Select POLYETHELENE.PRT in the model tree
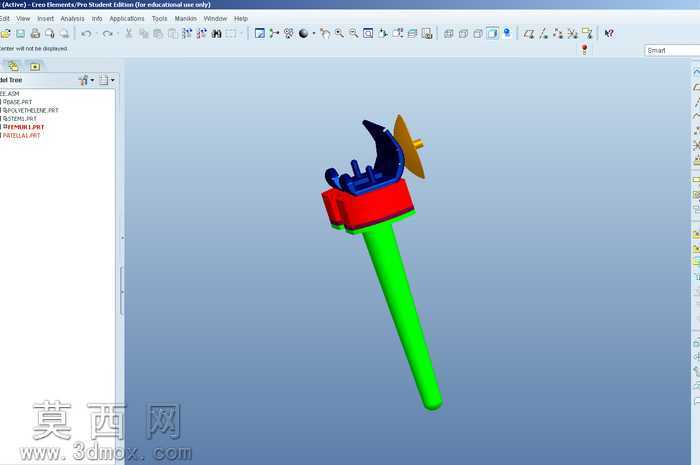Screen dimensions: 700x465 pos(31,110)
